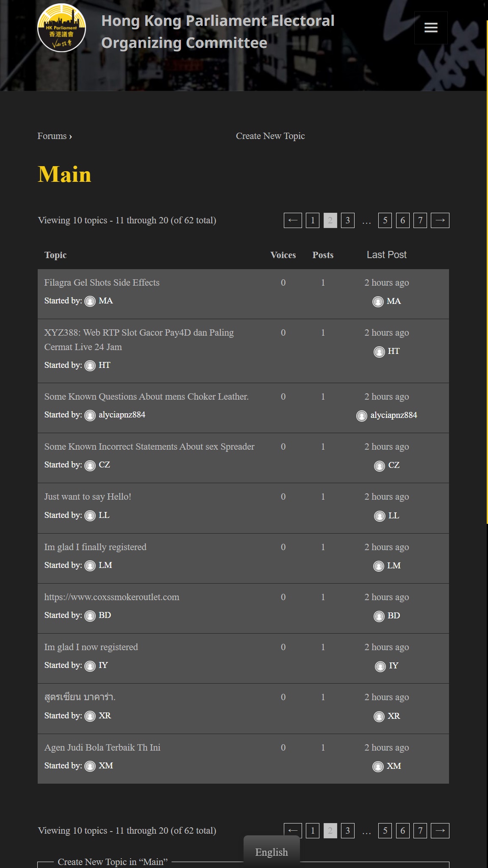The image size is (488, 868).
Task: Click MA's avatar in the Started by line
Action: (90, 301)
